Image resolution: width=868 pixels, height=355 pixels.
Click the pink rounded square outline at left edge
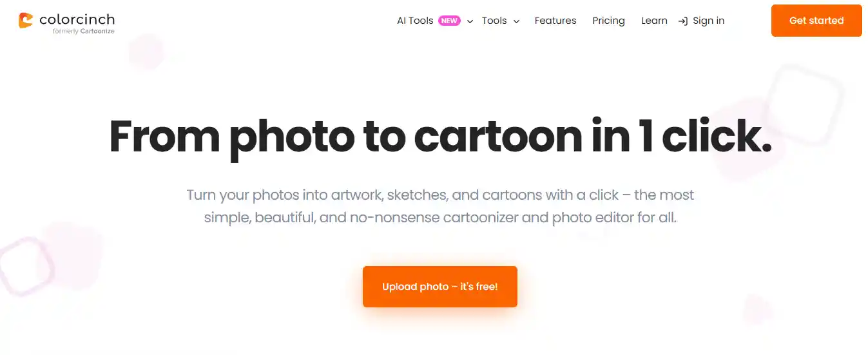26,265
